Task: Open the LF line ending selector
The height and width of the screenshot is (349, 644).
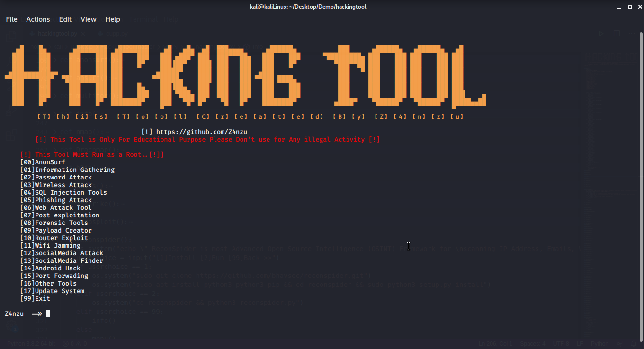Action: click(x=580, y=344)
